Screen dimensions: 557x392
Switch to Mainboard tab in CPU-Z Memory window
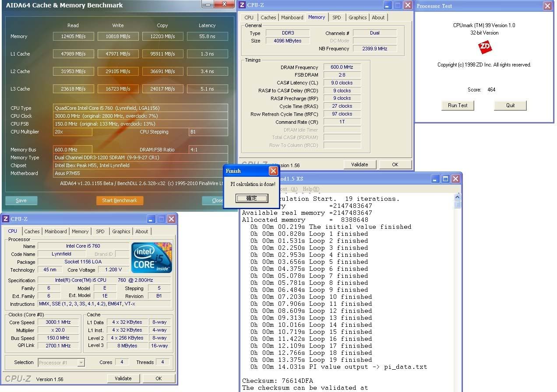(292, 17)
